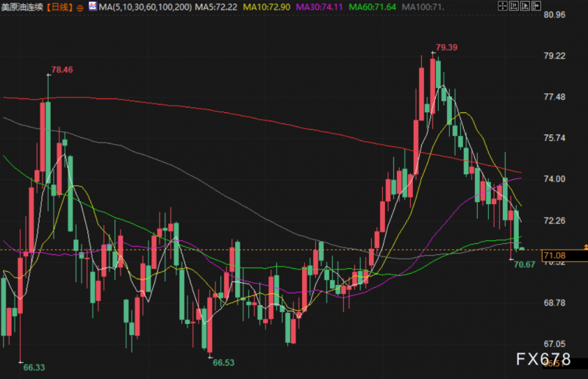Click the 66.53 trough price label

pyautogui.click(x=223, y=363)
